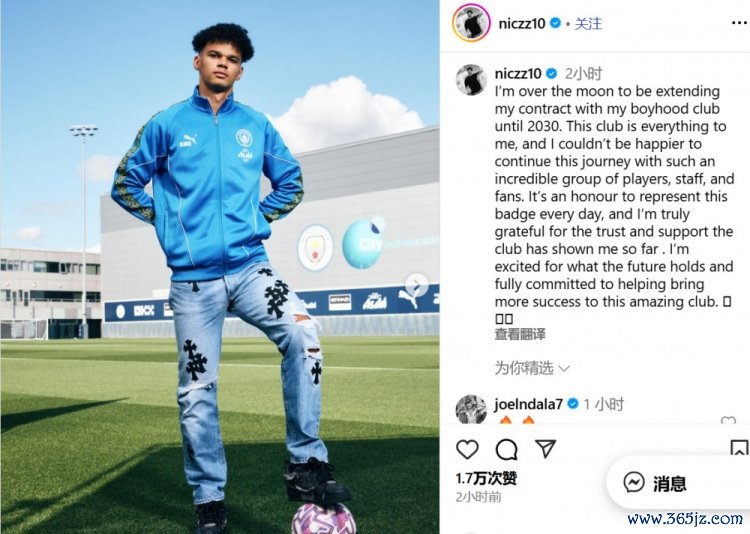Click 查看翻译 to translate caption

pos(520,334)
